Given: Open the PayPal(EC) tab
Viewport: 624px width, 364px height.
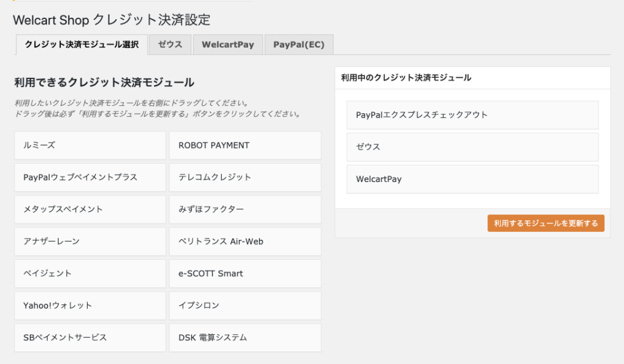Looking at the screenshot, I should click(299, 44).
